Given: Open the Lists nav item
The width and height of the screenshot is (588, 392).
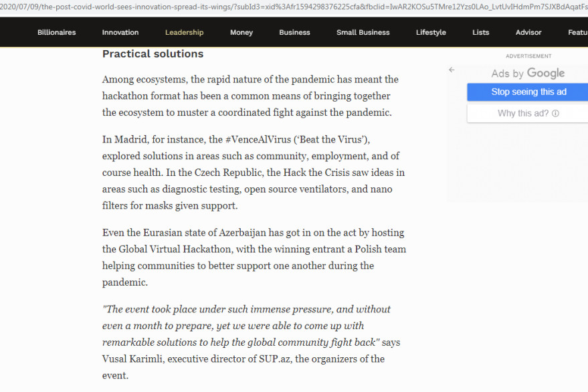Looking at the screenshot, I should pos(481,32).
